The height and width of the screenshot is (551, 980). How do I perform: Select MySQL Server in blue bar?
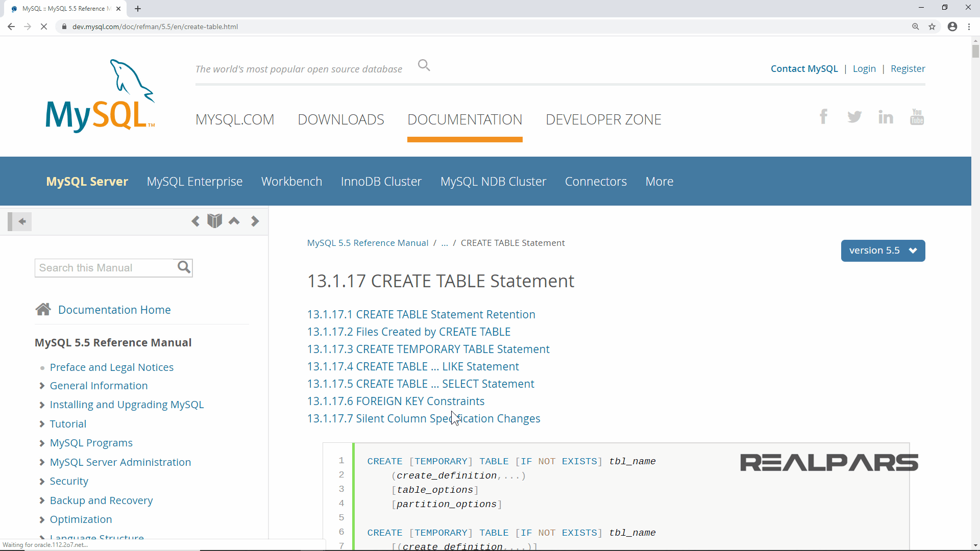(87, 182)
